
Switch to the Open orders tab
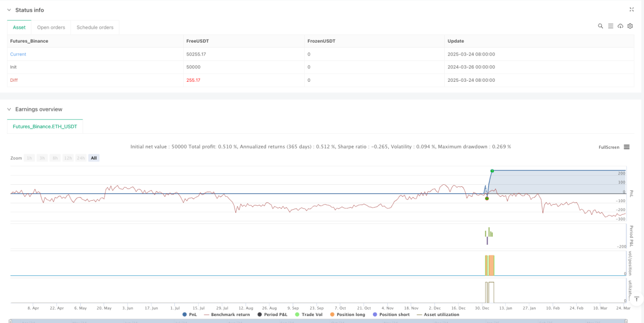pyautogui.click(x=51, y=27)
